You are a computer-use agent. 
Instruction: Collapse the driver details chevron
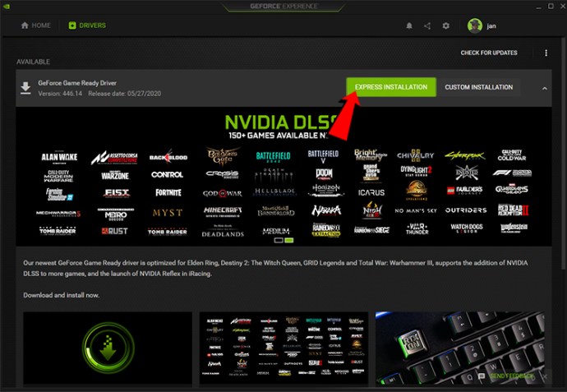pyautogui.click(x=545, y=88)
